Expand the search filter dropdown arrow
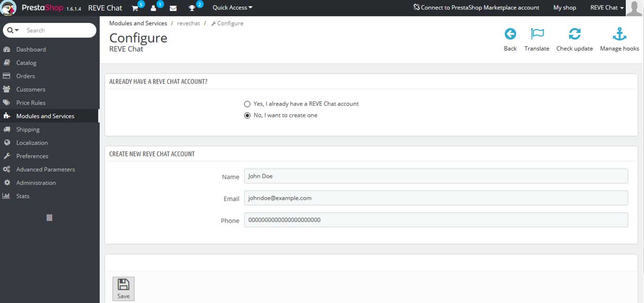 13,30
